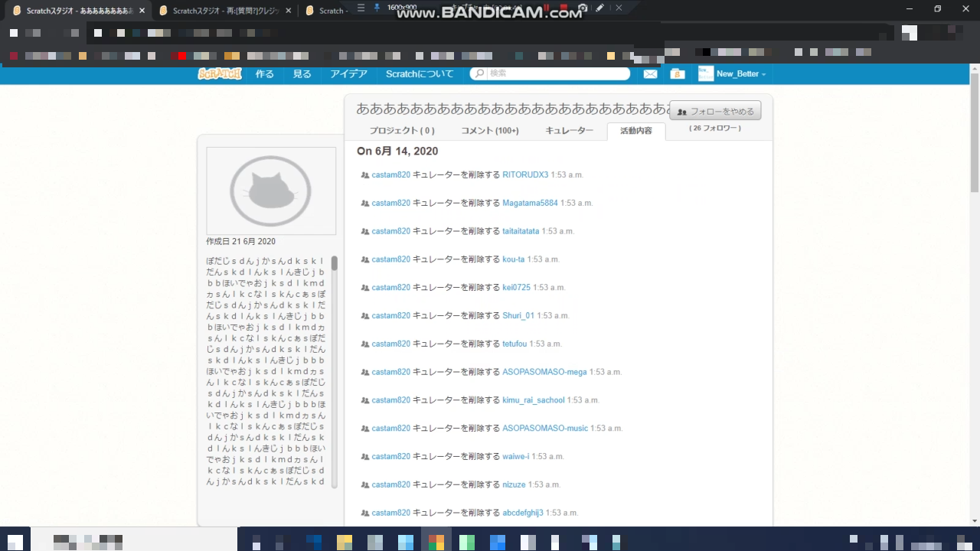The image size is (980, 551).
Task: Open user link kou-ta
Action: click(514, 259)
